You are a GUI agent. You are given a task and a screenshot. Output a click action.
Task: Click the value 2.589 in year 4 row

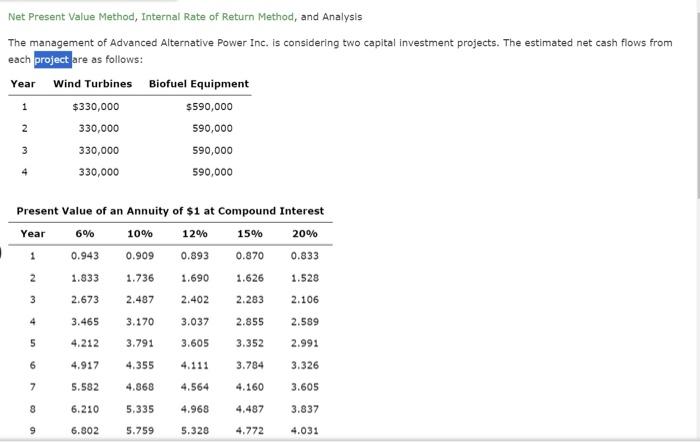pyautogui.click(x=305, y=322)
